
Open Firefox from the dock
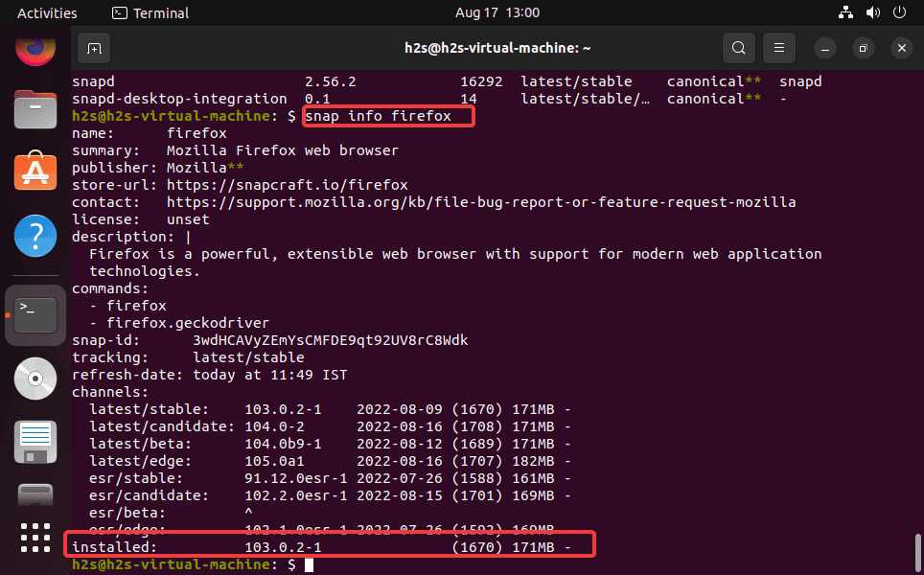pyautogui.click(x=35, y=53)
